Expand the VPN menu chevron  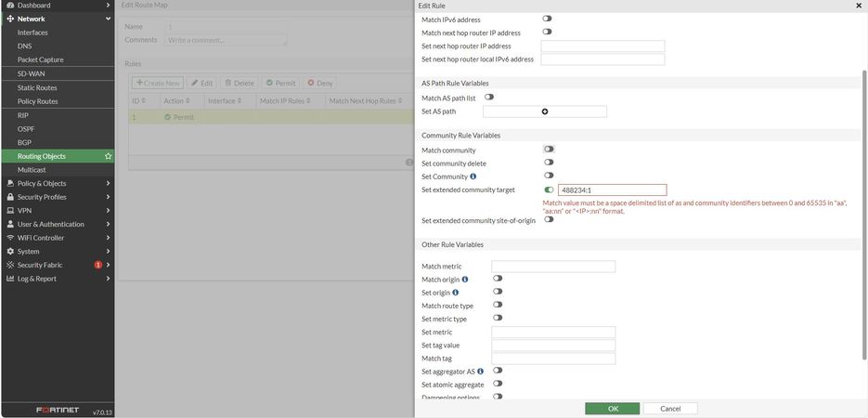[108, 210]
